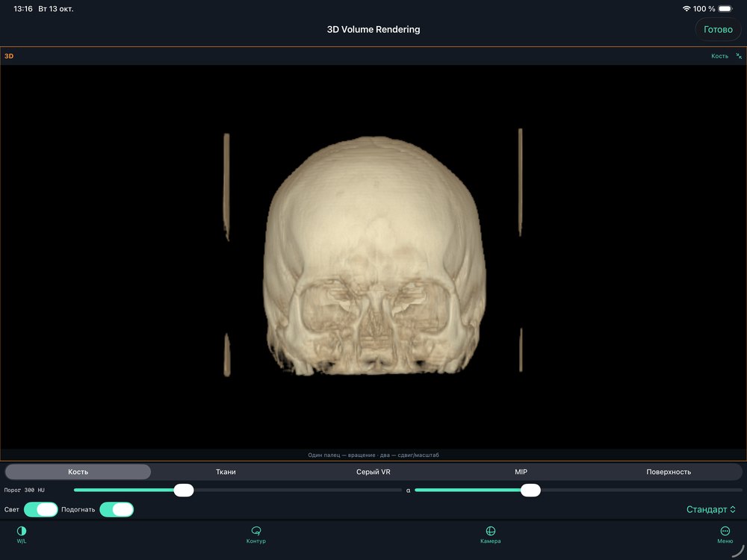Adjust the alpha opacity slider handle
This screenshot has height=560, width=747.
pyautogui.click(x=530, y=490)
